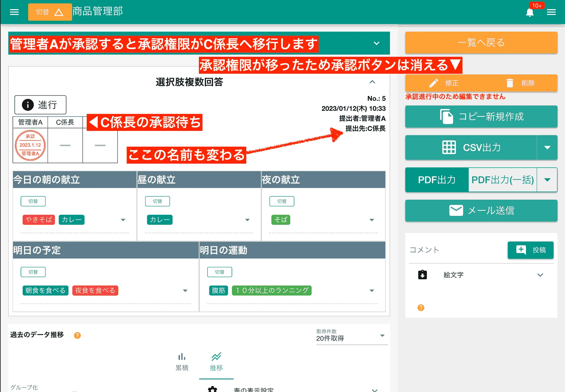Viewport: 565px width, 392px height.
Task: Toggle 切替 in 明日の運動 section
Action: [x=220, y=272]
